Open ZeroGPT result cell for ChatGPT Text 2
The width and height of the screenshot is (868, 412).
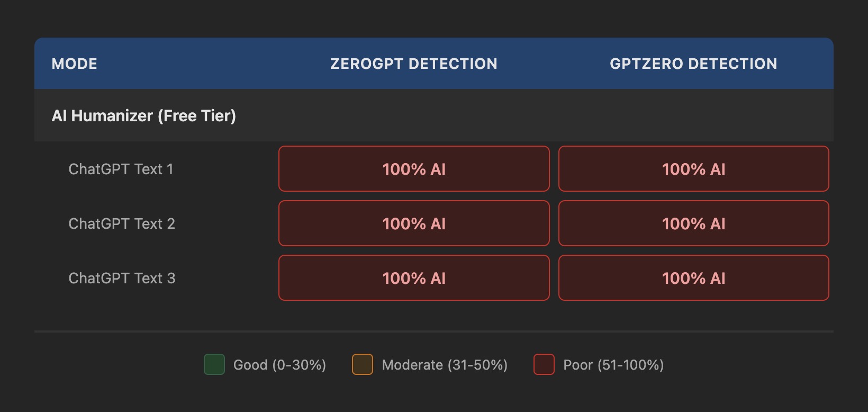[414, 223]
